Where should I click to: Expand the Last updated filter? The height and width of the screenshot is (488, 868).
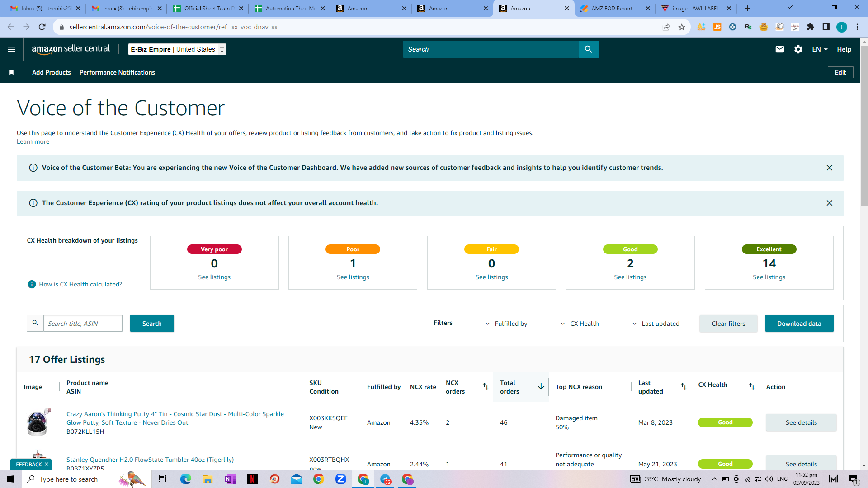pos(656,324)
